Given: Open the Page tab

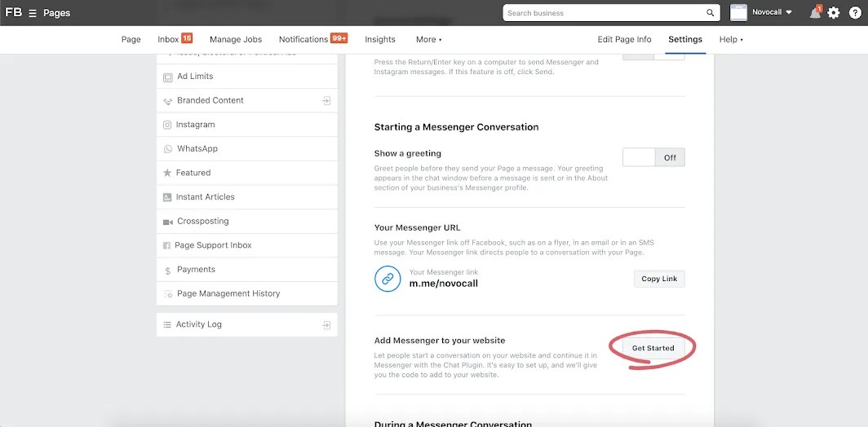Looking at the screenshot, I should (131, 39).
